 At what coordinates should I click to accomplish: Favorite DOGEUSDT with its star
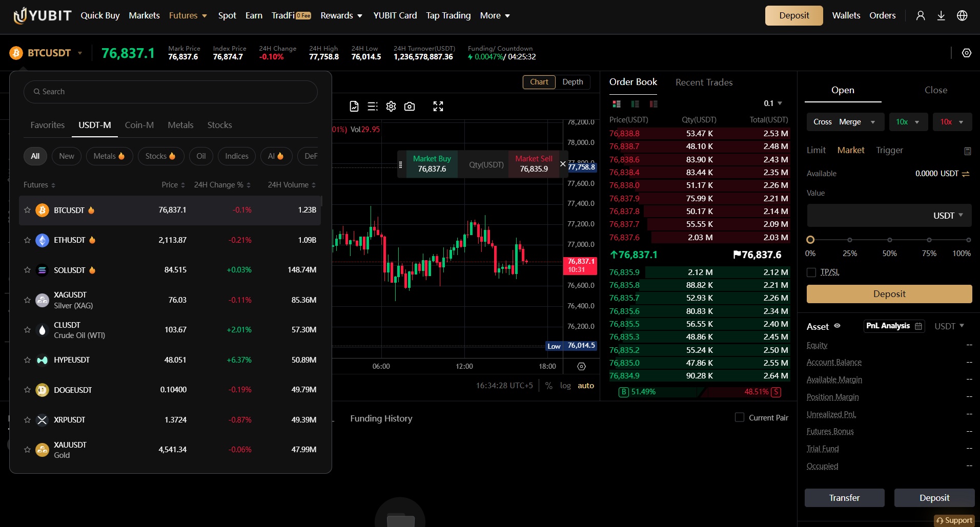coord(28,390)
